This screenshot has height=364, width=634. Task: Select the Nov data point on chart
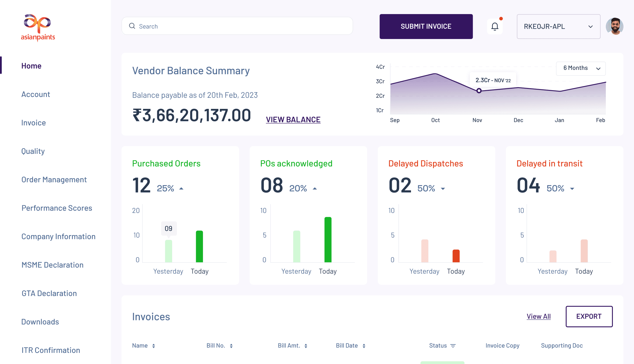[x=479, y=91]
